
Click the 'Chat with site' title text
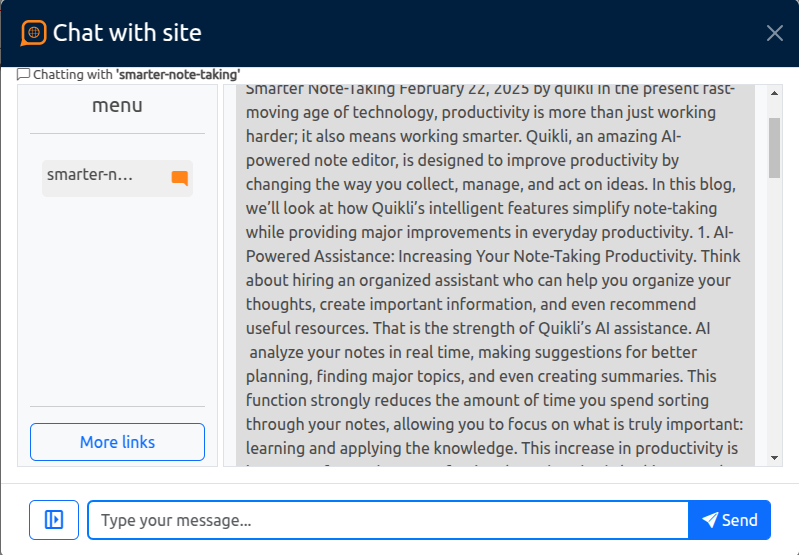(127, 33)
